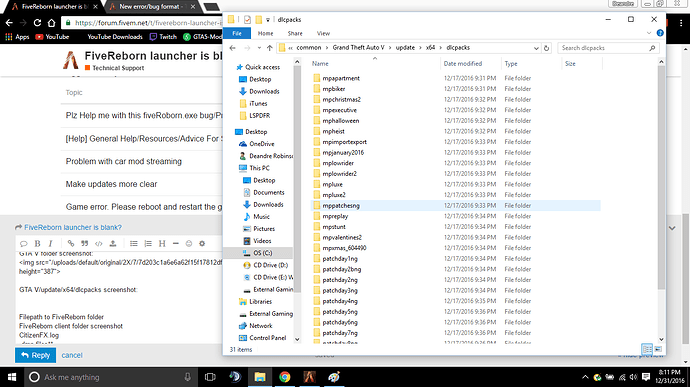Click the cancel link beside Reply

[72, 355]
